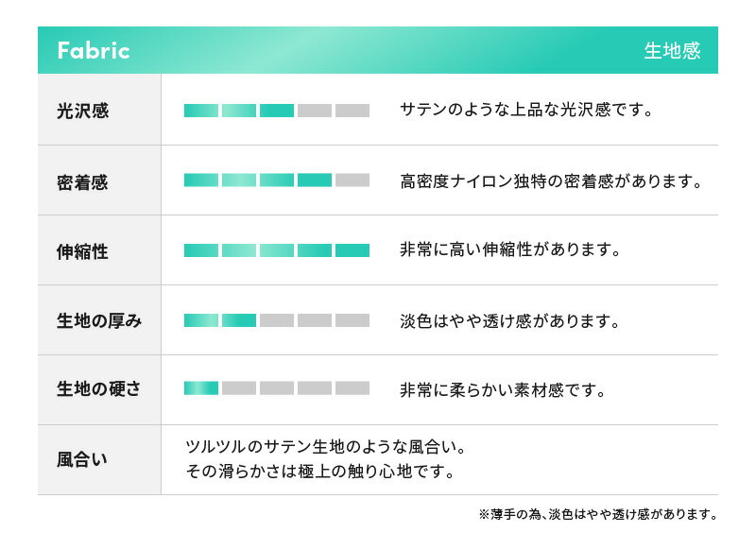Click the ツルツルのサテン生地 texture description
This screenshot has height=550, width=756.
click(326, 447)
